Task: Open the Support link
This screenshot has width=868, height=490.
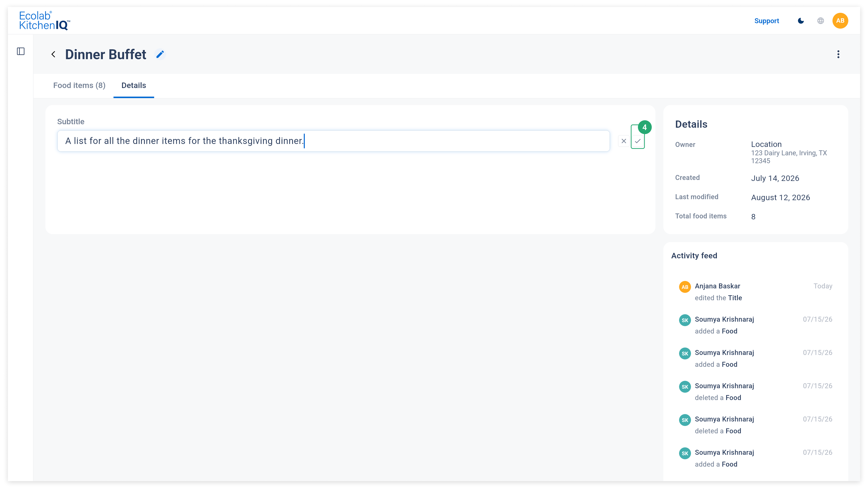Action: pos(767,21)
